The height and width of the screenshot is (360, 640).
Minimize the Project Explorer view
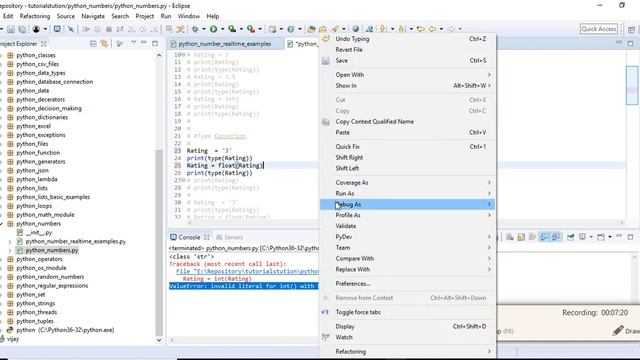pos(144,42)
